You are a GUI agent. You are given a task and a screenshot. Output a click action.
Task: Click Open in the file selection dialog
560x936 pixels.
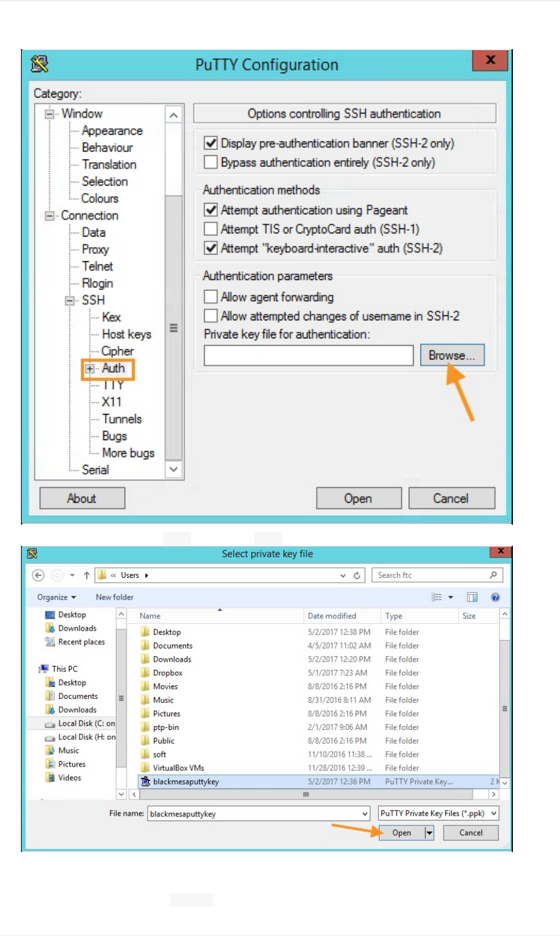coord(402,833)
